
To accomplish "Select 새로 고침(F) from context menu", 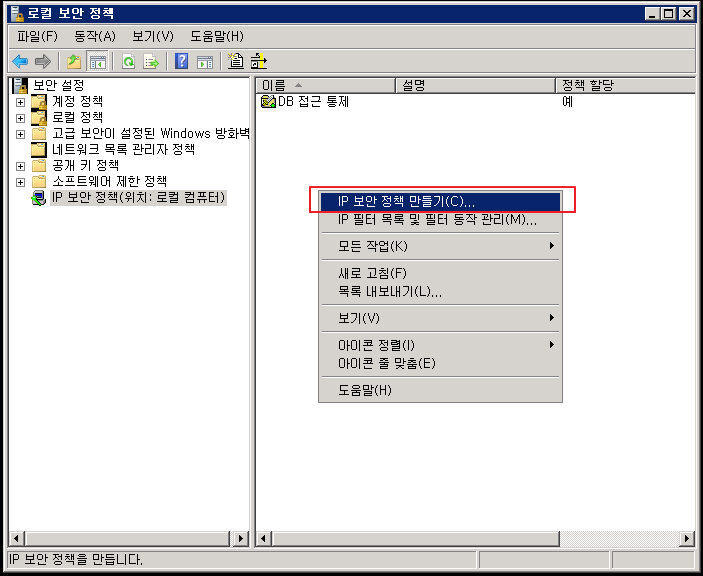I will [440, 273].
